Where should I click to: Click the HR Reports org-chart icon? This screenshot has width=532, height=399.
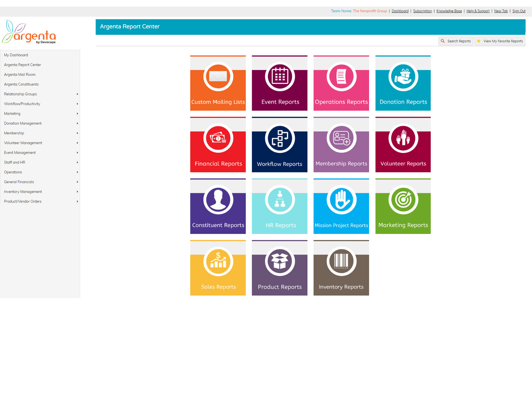[280, 199]
